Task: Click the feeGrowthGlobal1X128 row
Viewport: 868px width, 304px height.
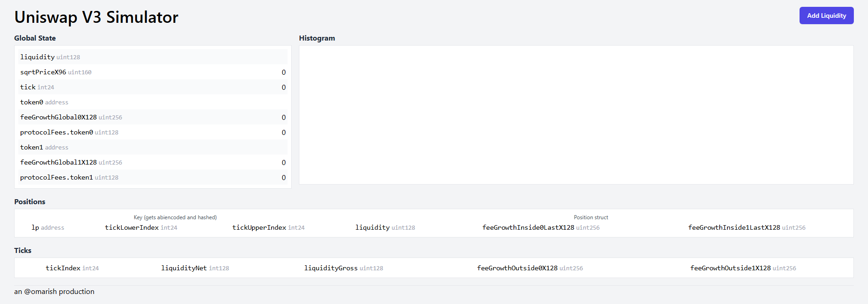Action: (153, 162)
